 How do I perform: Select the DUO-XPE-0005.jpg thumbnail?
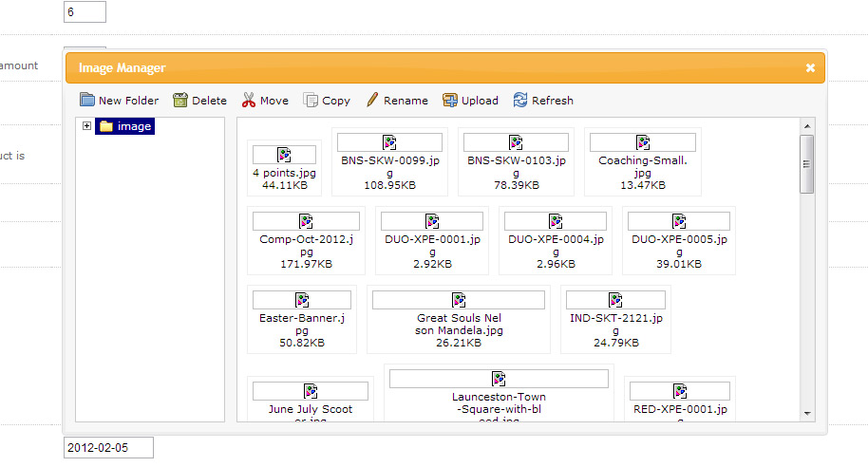[x=679, y=221]
